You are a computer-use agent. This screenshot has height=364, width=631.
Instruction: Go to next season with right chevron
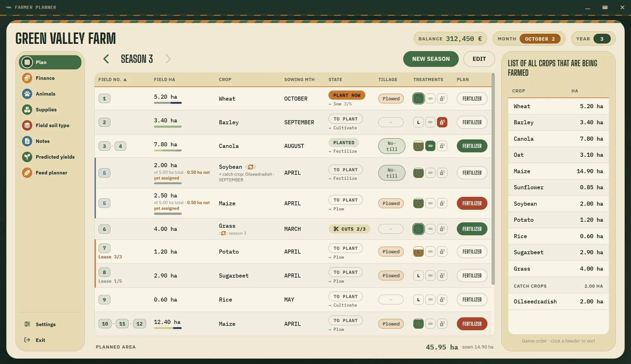point(168,59)
